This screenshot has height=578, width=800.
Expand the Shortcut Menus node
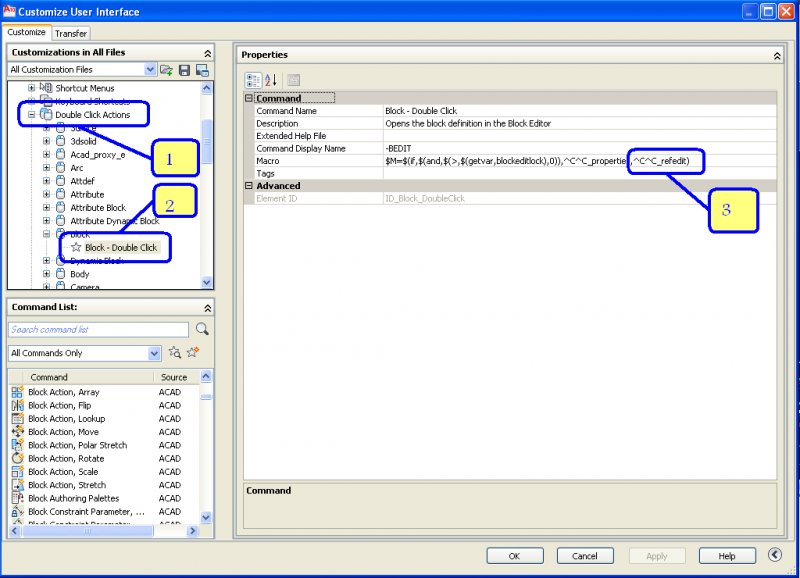(x=32, y=88)
